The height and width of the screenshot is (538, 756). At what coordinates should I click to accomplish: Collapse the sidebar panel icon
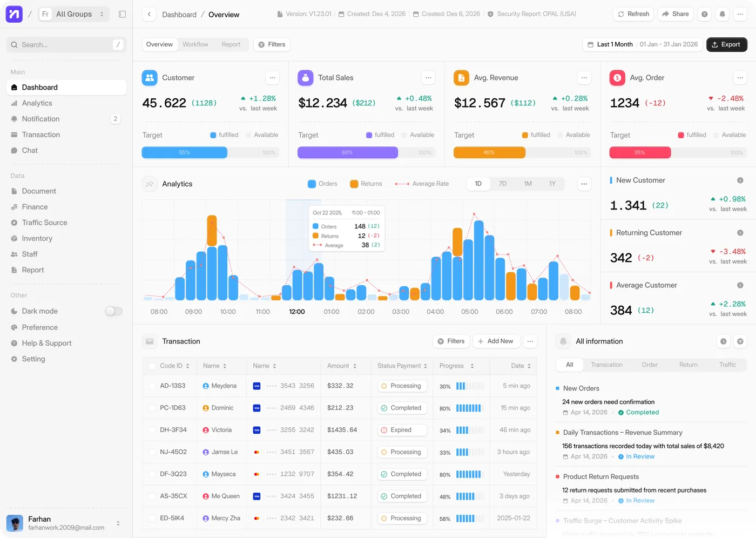[x=122, y=14]
